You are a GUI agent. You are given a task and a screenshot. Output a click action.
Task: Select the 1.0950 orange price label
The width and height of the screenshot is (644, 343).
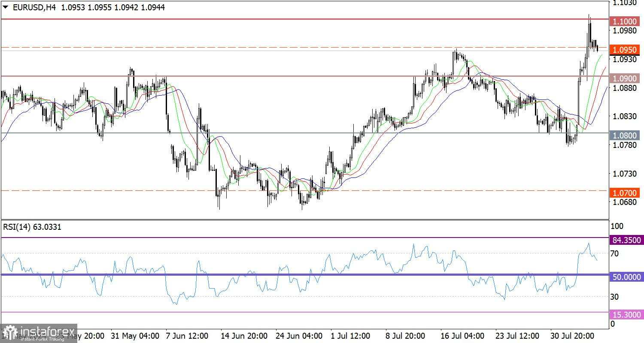tap(625, 50)
